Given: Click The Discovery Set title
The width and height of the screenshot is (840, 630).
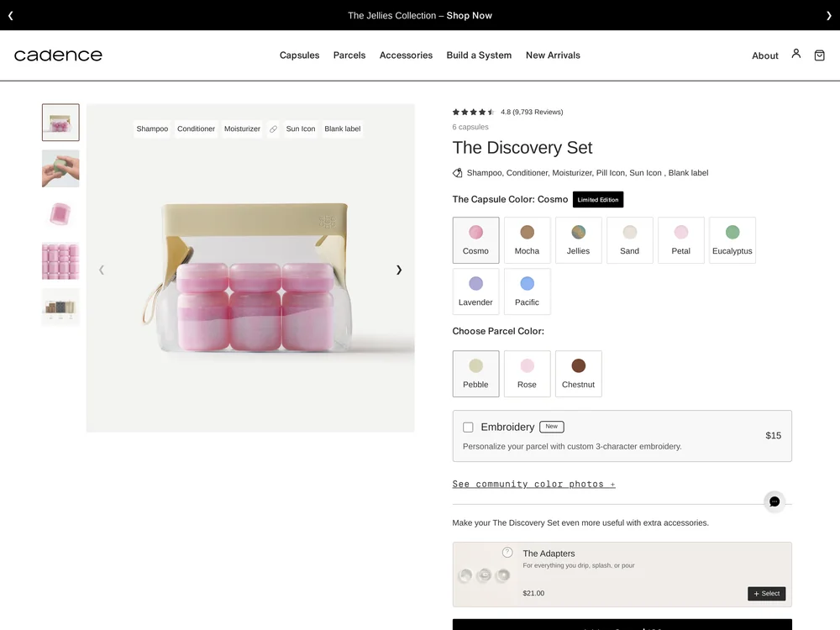Looking at the screenshot, I should pos(522,147).
